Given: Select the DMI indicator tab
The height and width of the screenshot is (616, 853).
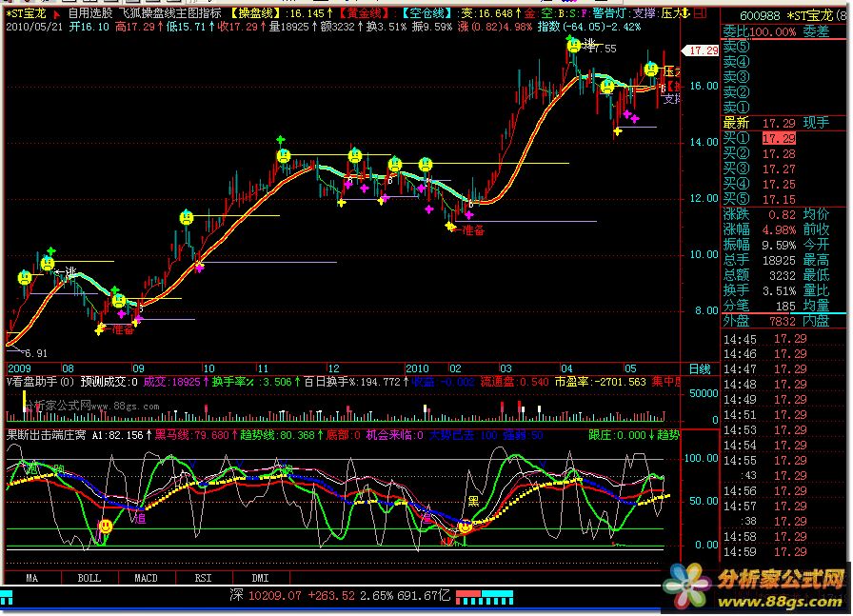Looking at the screenshot, I should [x=258, y=577].
